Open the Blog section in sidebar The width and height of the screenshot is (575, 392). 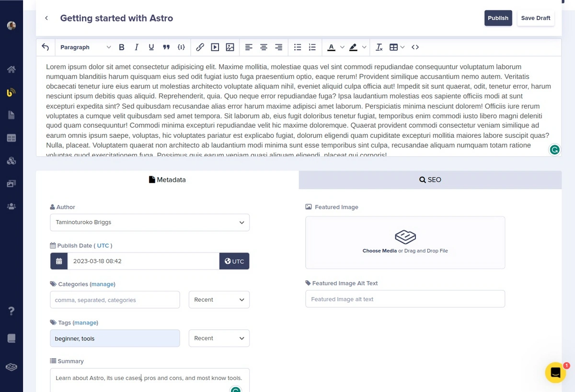tap(11, 92)
